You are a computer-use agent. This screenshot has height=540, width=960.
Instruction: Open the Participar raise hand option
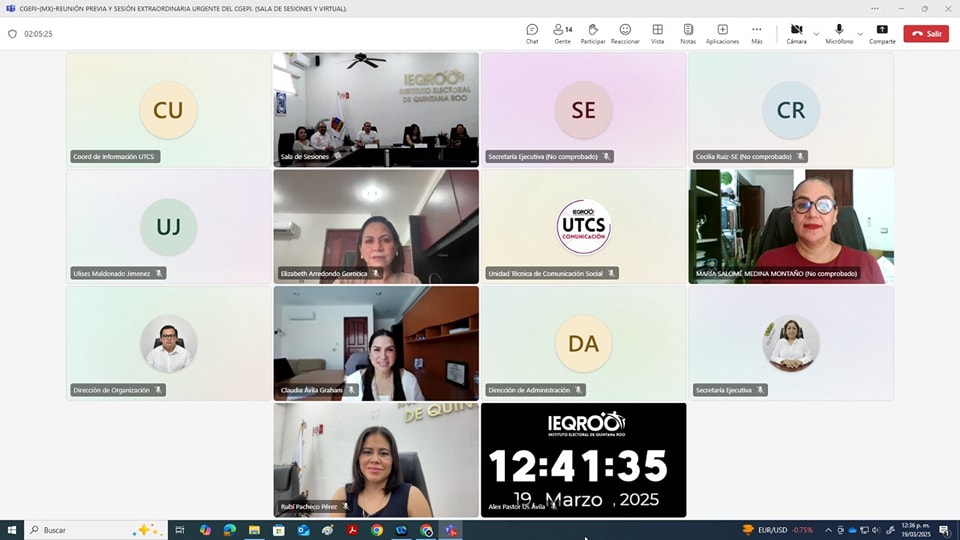click(593, 34)
